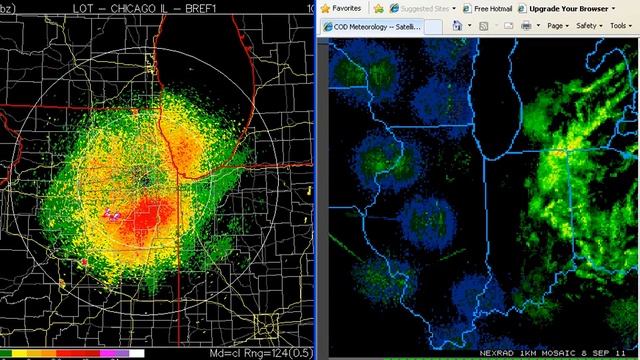Click the Read Mail envelope icon
This screenshot has height=360, width=640.
(509, 26)
